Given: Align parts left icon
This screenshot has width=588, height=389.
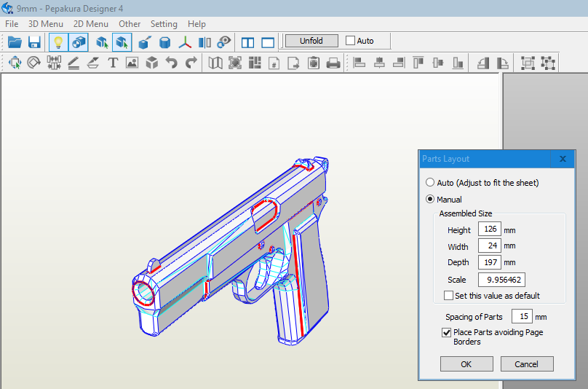Looking at the screenshot, I should click(359, 63).
